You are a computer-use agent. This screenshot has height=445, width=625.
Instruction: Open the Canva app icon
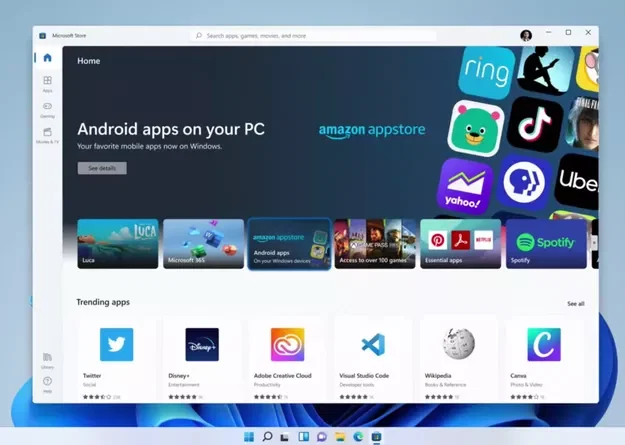pos(544,345)
